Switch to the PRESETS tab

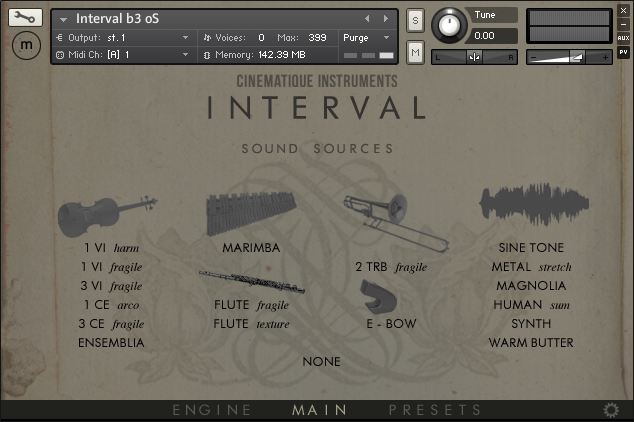tap(434, 410)
